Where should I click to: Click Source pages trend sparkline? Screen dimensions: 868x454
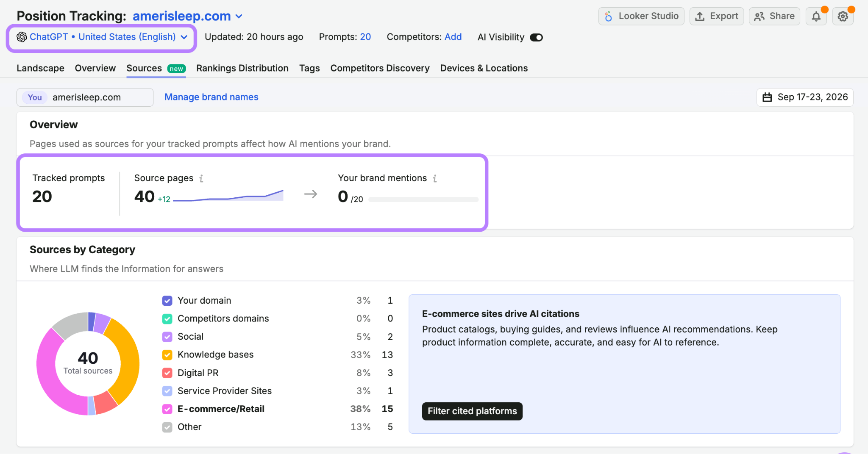click(228, 196)
